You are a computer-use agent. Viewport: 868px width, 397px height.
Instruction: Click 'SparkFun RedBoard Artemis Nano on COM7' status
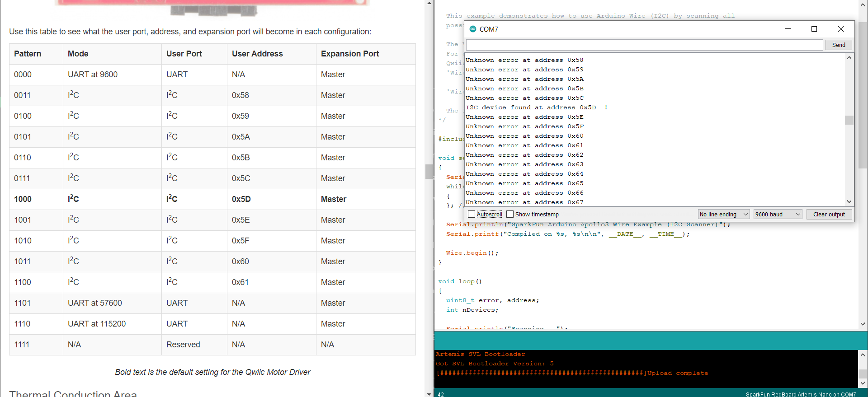(801, 394)
